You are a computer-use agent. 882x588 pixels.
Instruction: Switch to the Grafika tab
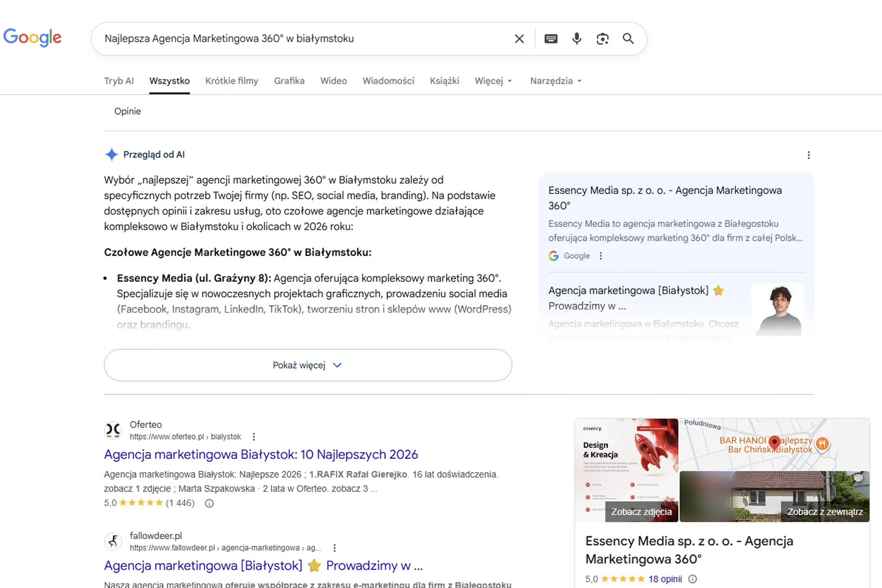tap(289, 81)
